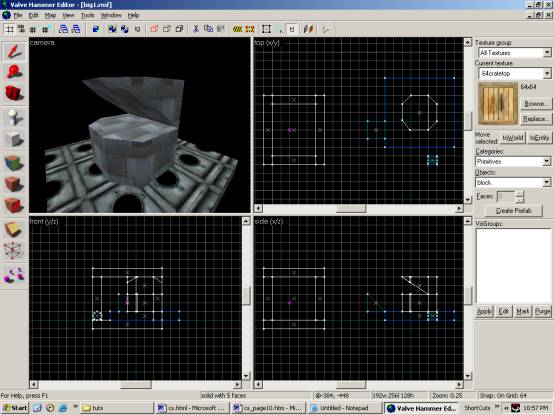Select the Vertex manipulation tool
The height and width of the screenshot is (415, 554).
pos(14,251)
